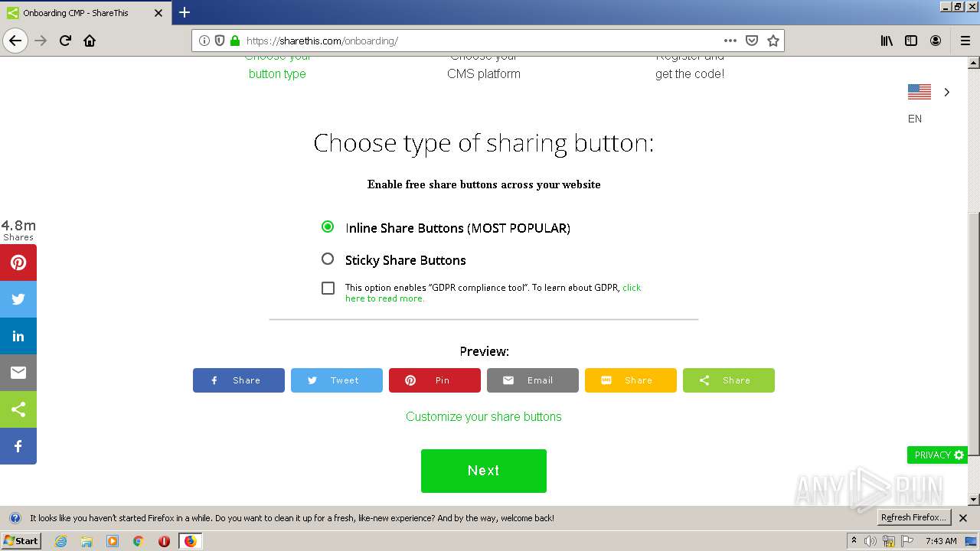
Task: Open Internet Explorer from taskbar
Action: (61, 541)
